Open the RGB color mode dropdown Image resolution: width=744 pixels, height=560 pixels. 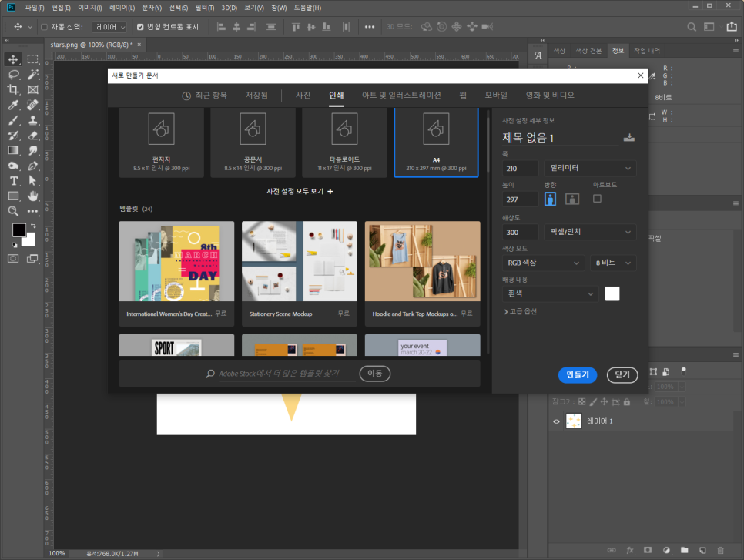(x=543, y=263)
